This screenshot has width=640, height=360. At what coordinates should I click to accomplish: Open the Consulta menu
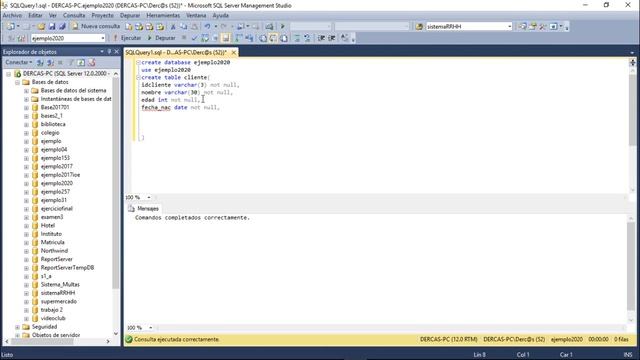(x=74, y=16)
